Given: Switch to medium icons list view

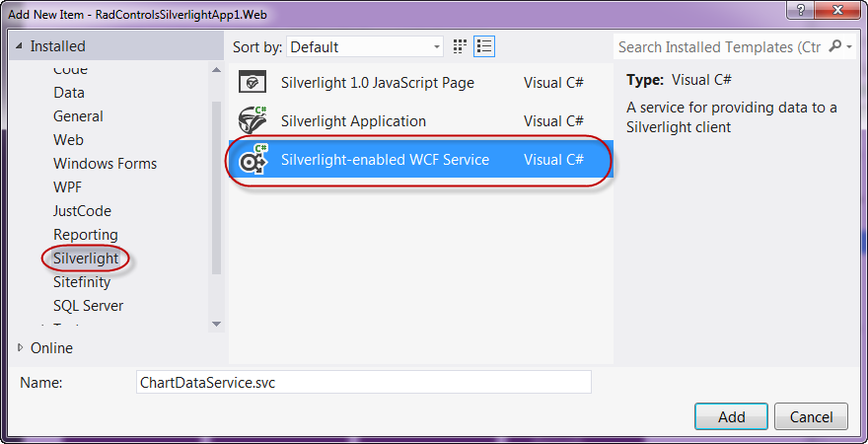Looking at the screenshot, I should (x=484, y=46).
